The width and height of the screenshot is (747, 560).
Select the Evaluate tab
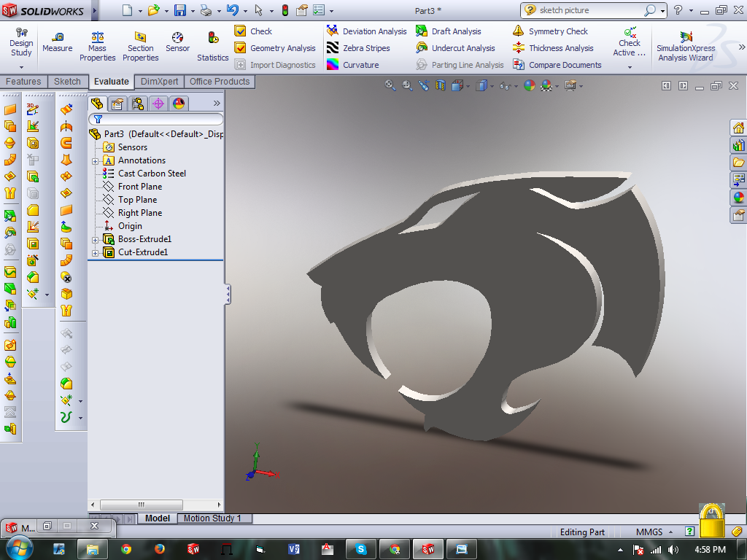pos(111,82)
